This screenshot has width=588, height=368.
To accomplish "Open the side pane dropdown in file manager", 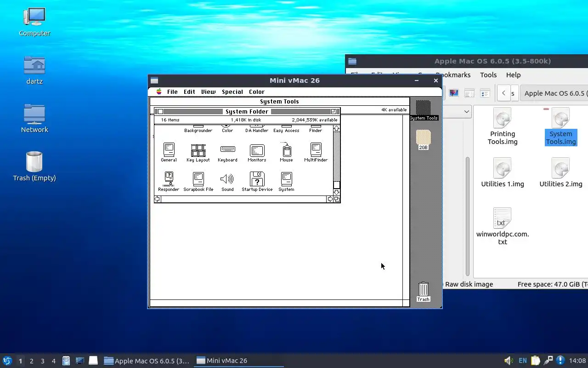I will click(x=467, y=111).
